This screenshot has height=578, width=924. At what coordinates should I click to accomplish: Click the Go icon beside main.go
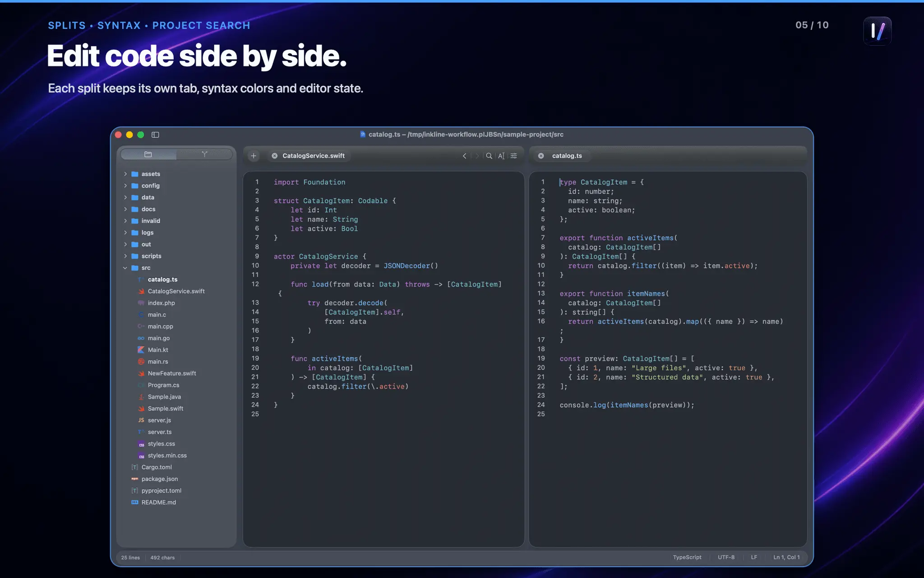tap(141, 338)
